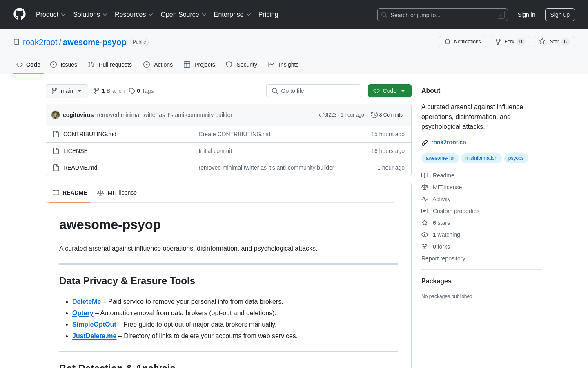
Task: Switch to the Code tab
Action: click(x=29, y=65)
